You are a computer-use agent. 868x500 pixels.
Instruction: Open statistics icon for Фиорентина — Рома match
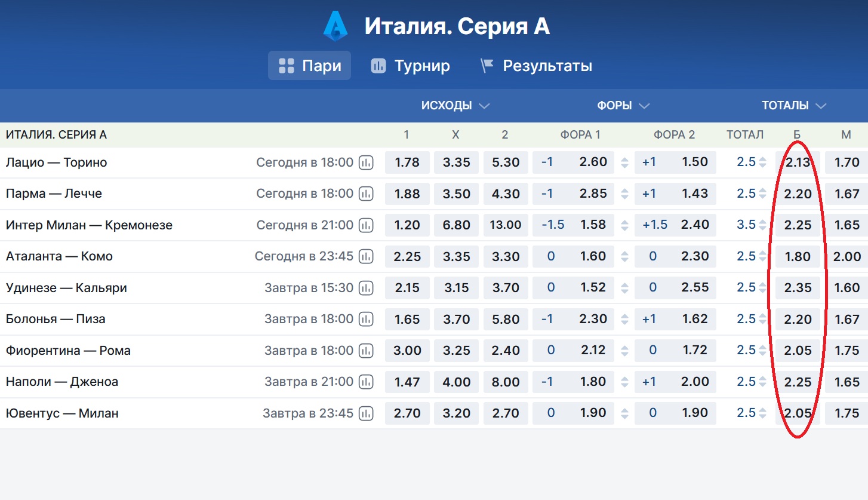pyautogui.click(x=366, y=351)
